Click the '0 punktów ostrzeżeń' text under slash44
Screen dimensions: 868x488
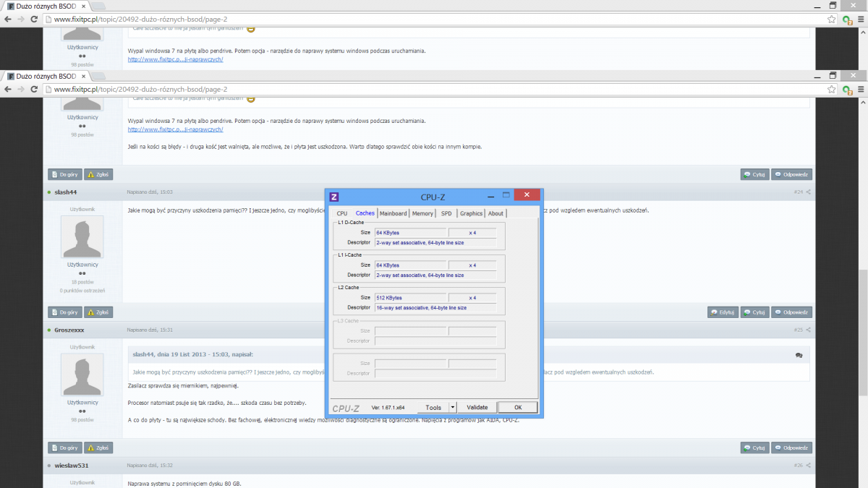(82, 291)
